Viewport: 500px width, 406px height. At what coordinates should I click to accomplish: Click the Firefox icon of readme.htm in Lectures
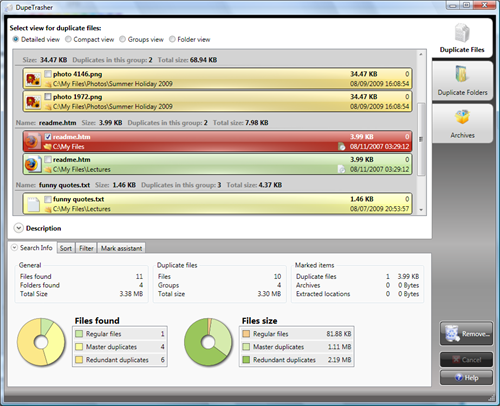point(33,164)
